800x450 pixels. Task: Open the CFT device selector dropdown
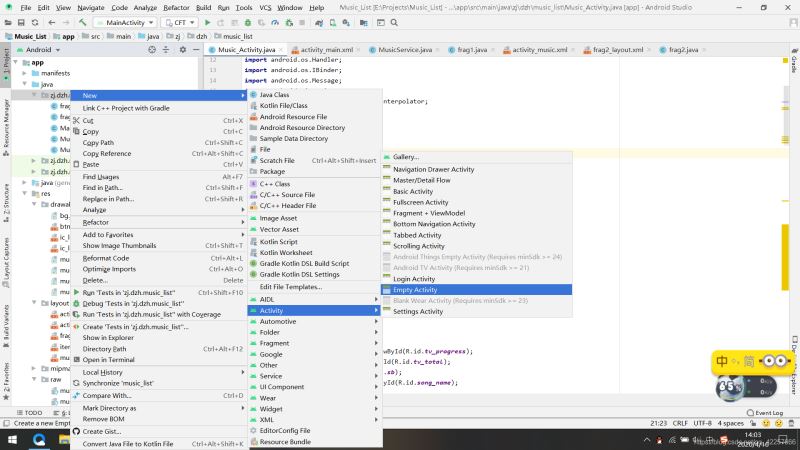coord(180,22)
